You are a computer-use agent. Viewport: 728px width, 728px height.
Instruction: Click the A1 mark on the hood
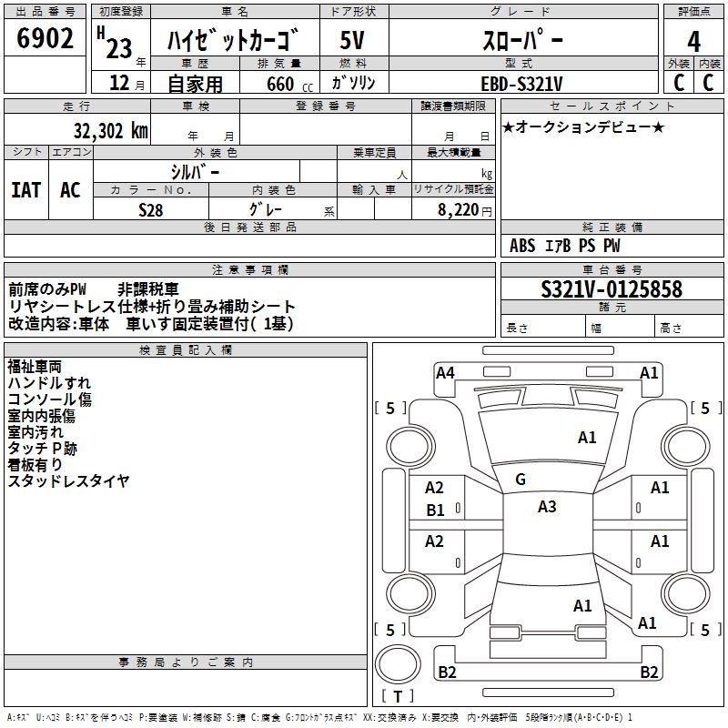pos(587,438)
